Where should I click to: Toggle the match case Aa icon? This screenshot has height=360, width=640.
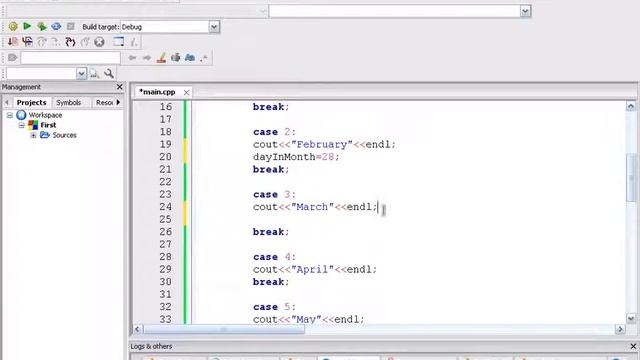tap(190, 58)
